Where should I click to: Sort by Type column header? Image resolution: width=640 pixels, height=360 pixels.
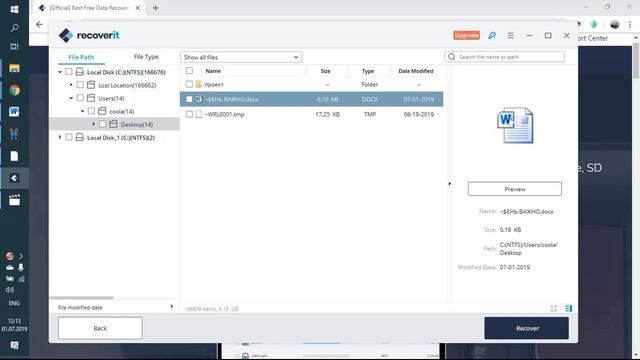[368, 71]
